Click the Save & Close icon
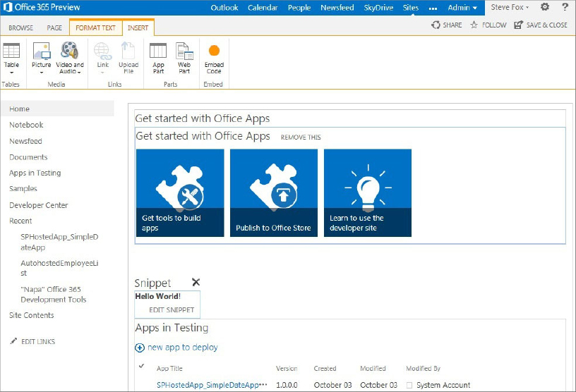This screenshot has width=576, height=392. (518, 25)
